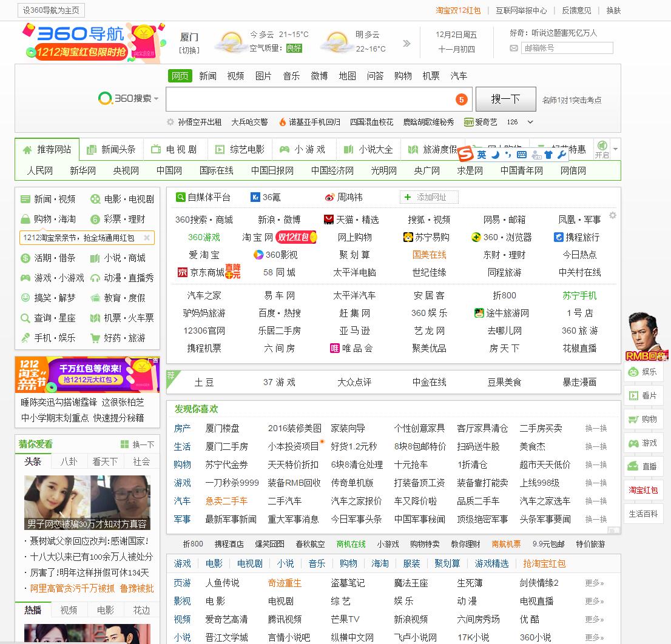671x644 pixels.
Task: Open 唯品会 site link
Action: (x=351, y=348)
